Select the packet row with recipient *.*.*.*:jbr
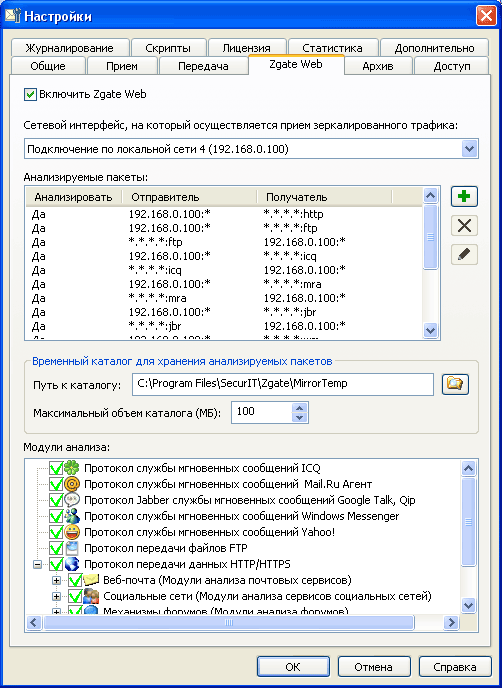This screenshot has width=502, height=688. click(x=224, y=312)
